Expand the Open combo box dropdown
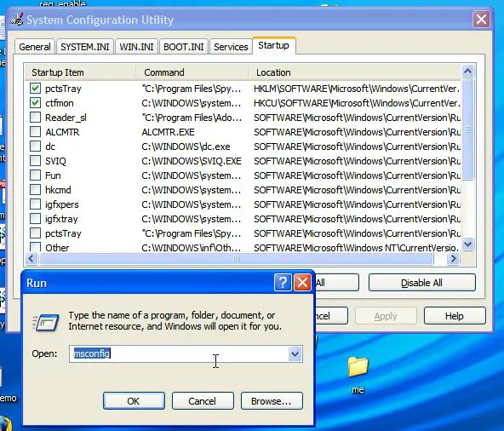Image resolution: width=504 pixels, height=431 pixels. [295, 354]
